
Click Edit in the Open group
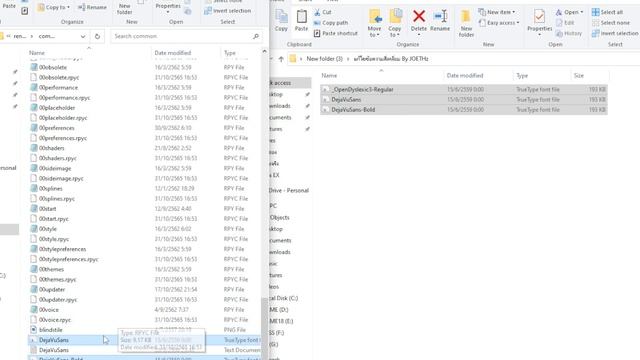pyautogui.click(x=565, y=23)
